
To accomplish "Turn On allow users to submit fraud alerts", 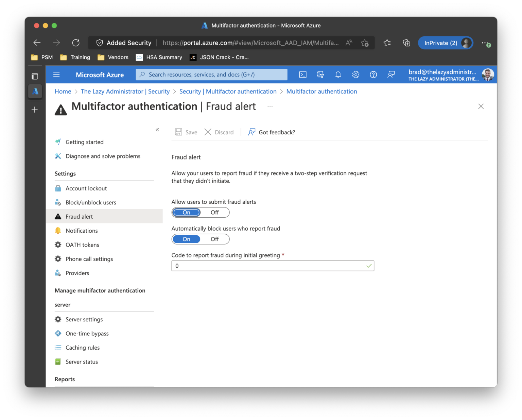I will click(187, 212).
